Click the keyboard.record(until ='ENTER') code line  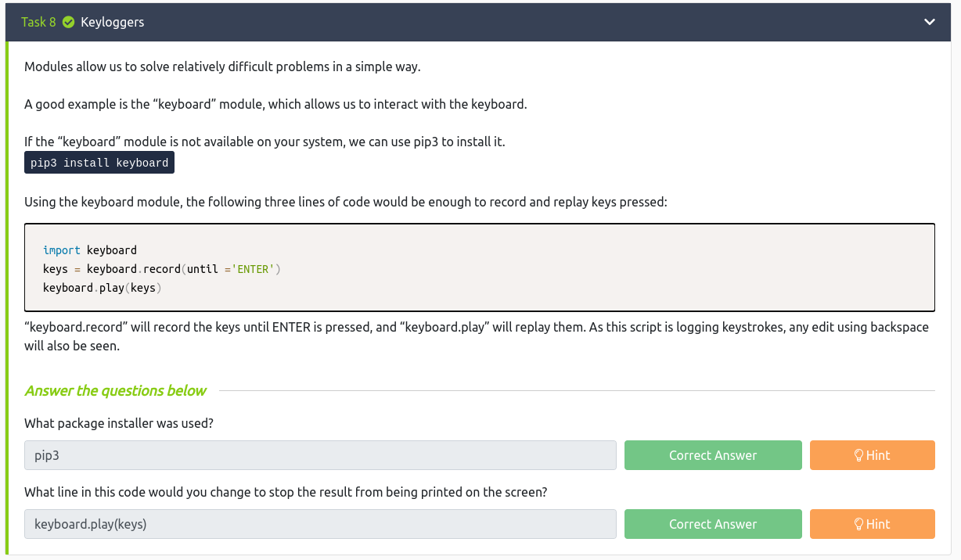161,269
